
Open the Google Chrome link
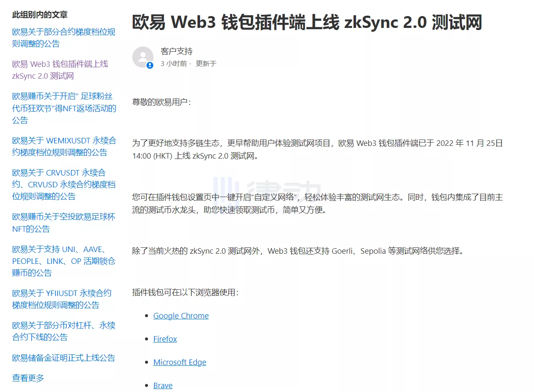[181, 316]
